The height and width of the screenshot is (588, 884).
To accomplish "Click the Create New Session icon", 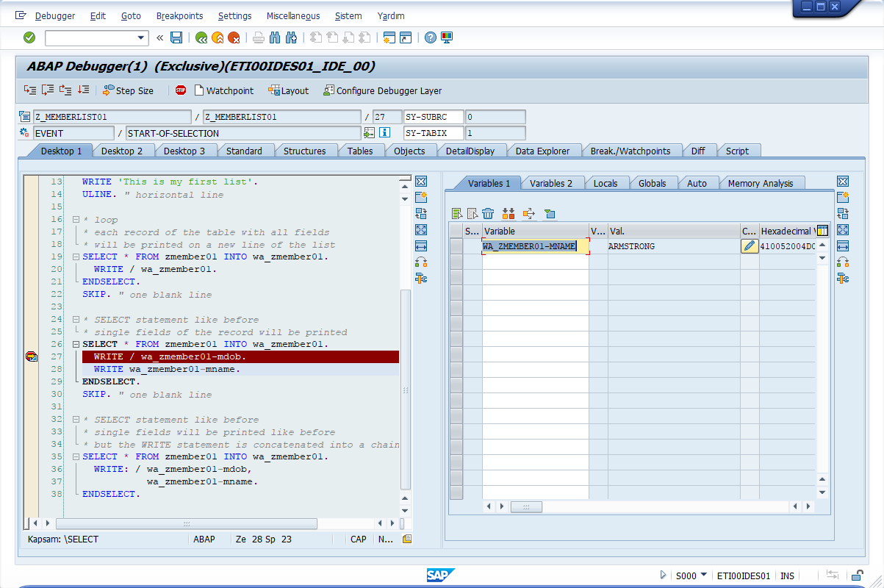I will tap(389, 37).
